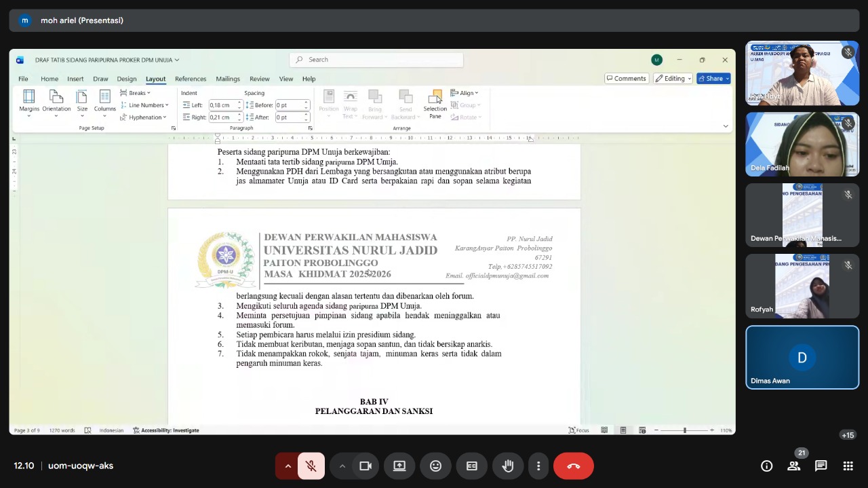Click the Wrap Text icon

tap(350, 104)
